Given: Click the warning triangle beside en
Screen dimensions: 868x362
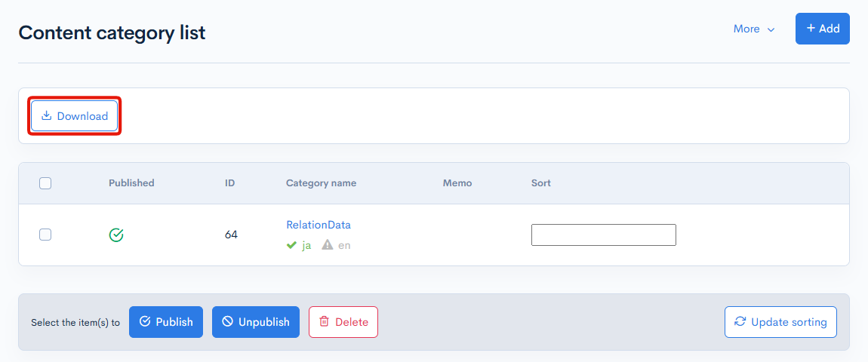Looking at the screenshot, I should click(327, 245).
